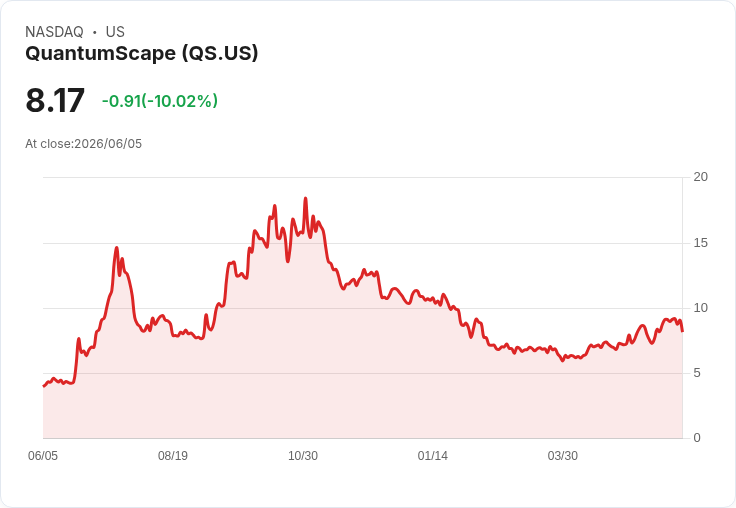
Task: Click the 01/14 x-axis date label
Action: [x=432, y=455]
